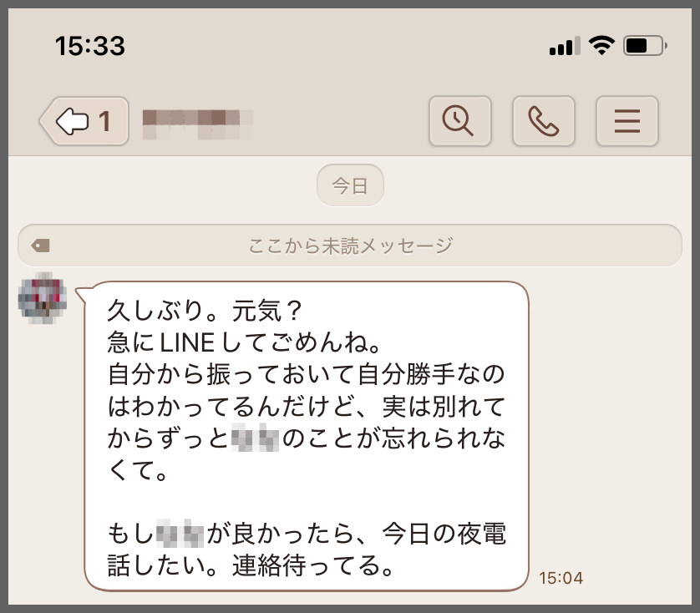Screen dimensions: 700x613
Task: Tap the blurred name after もし
Action: (x=180, y=533)
